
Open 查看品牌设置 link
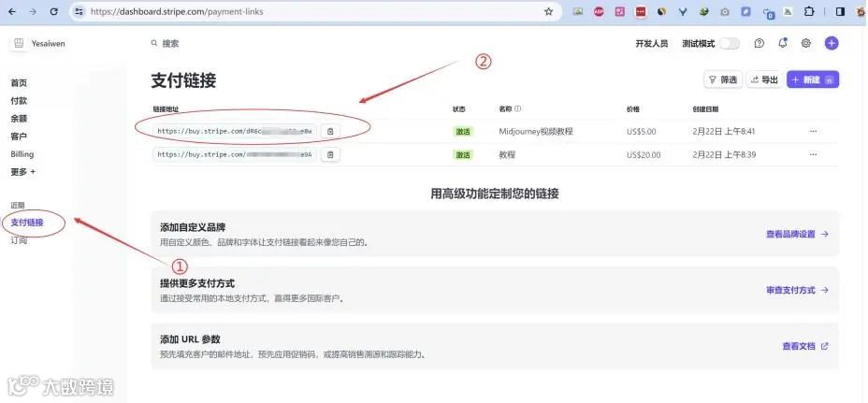point(797,234)
